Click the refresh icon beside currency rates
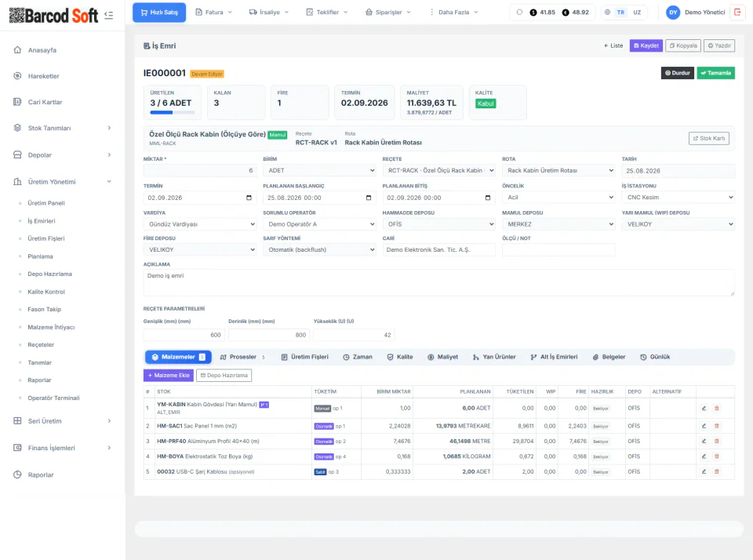The width and height of the screenshot is (753, 560). 519,13
